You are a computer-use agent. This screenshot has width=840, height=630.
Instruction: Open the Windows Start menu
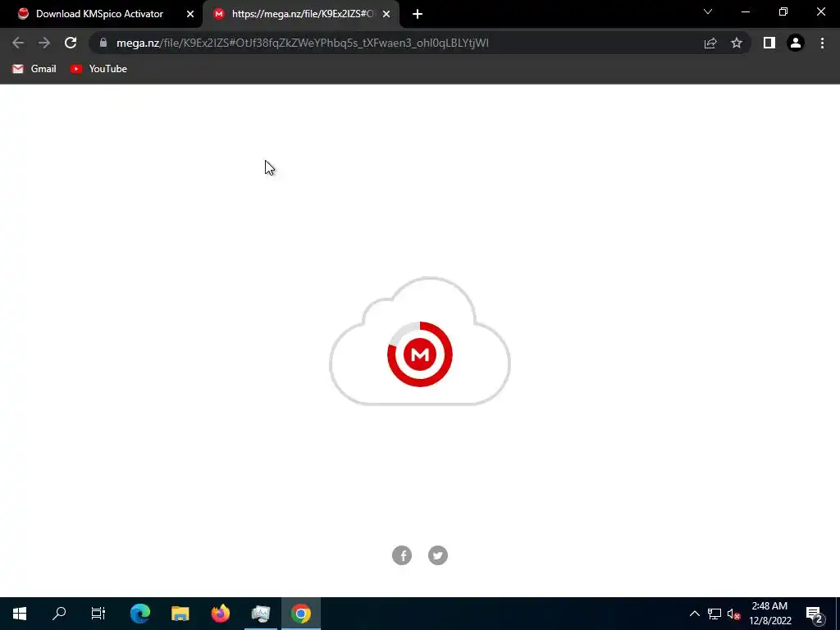(20, 614)
